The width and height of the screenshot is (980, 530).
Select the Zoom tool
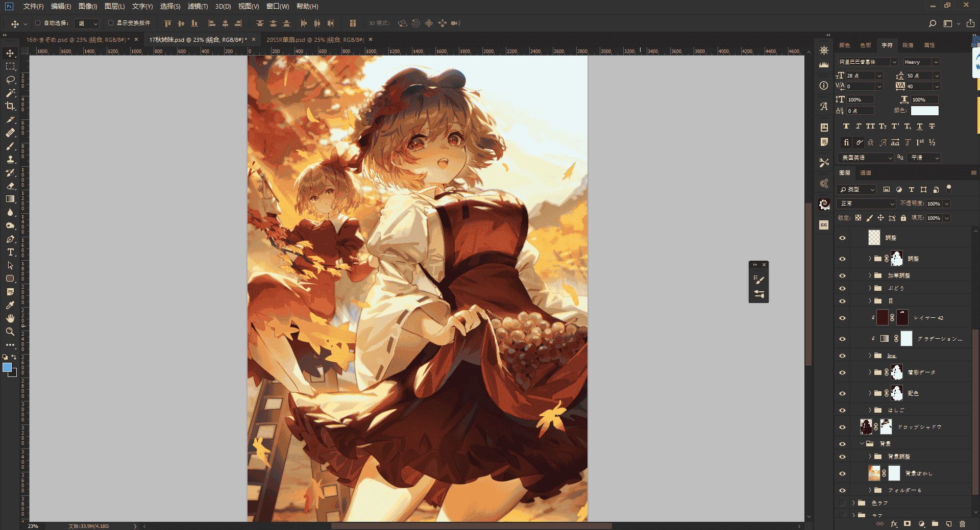pos(10,332)
